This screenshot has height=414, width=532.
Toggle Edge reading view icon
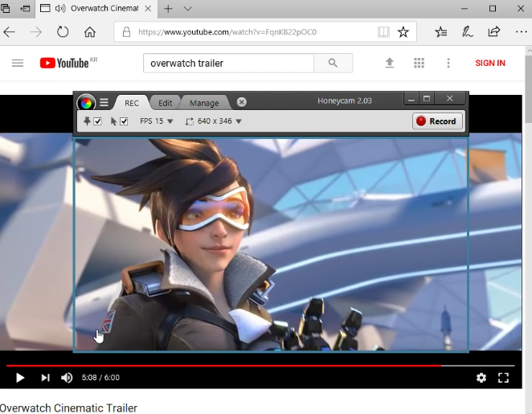(x=383, y=32)
